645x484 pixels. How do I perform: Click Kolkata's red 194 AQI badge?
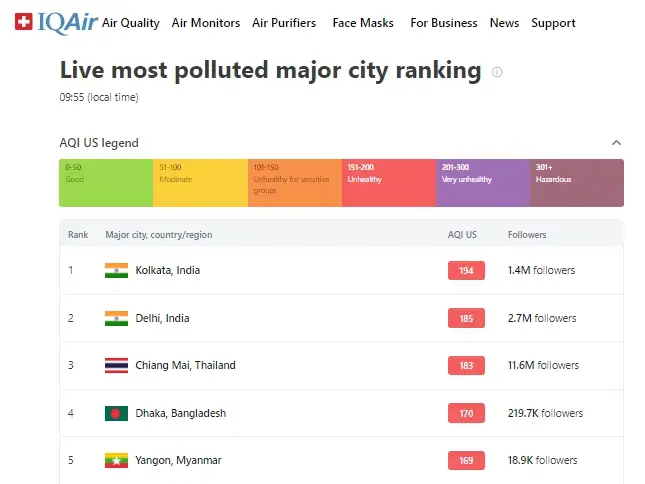(466, 270)
